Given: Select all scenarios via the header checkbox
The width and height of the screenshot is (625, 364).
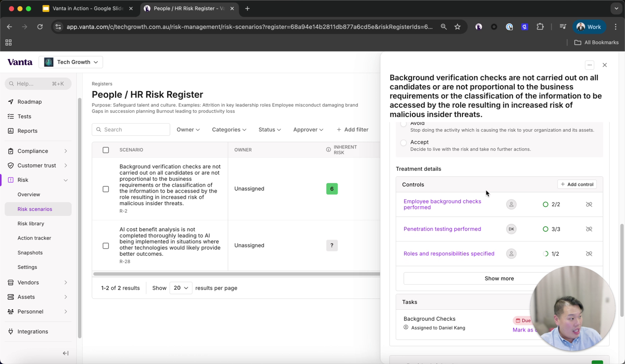Looking at the screenshot, I should coord(106,150).
